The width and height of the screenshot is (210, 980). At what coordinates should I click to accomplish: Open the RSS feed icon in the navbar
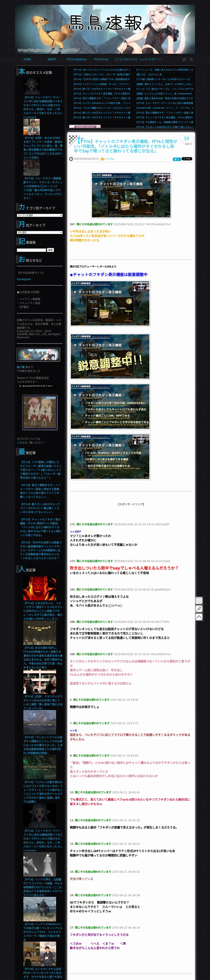click(x=191, y=59)
